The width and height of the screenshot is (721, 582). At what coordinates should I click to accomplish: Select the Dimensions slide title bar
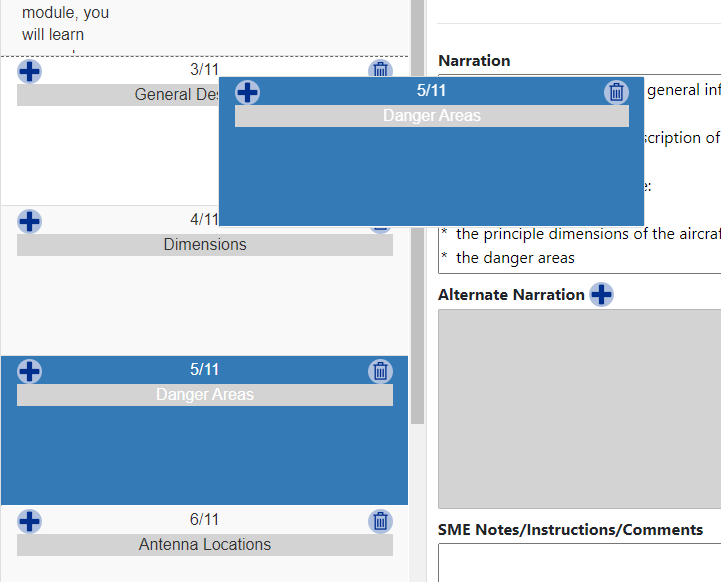204,245
